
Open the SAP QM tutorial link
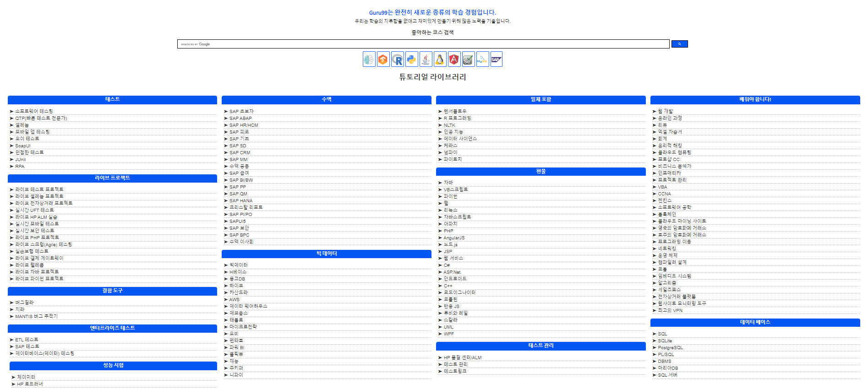coord(238,194)
